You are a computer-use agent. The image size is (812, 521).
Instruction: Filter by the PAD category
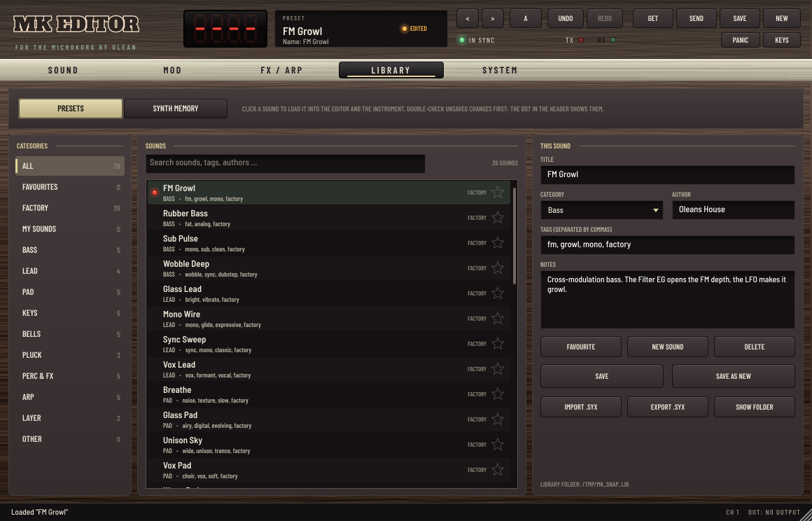[70, 291]
